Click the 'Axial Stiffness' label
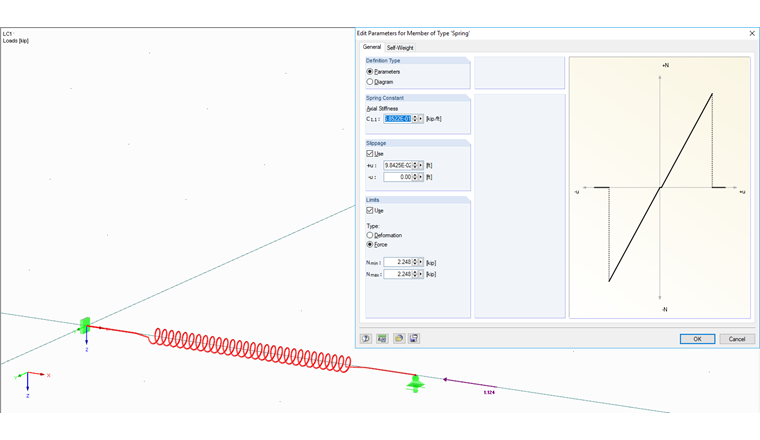The width and height of the screenshot is (760, 440). (382, 109)
